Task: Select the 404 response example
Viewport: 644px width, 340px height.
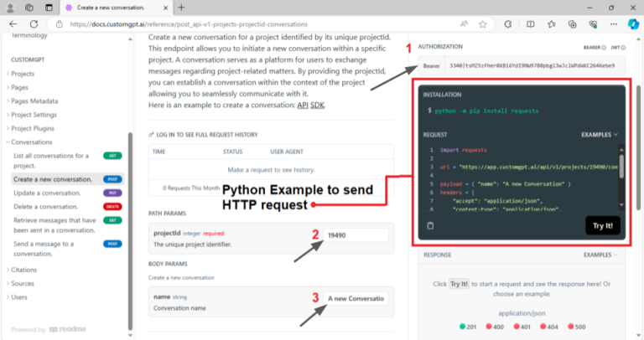Action: [x=549, y=327]
